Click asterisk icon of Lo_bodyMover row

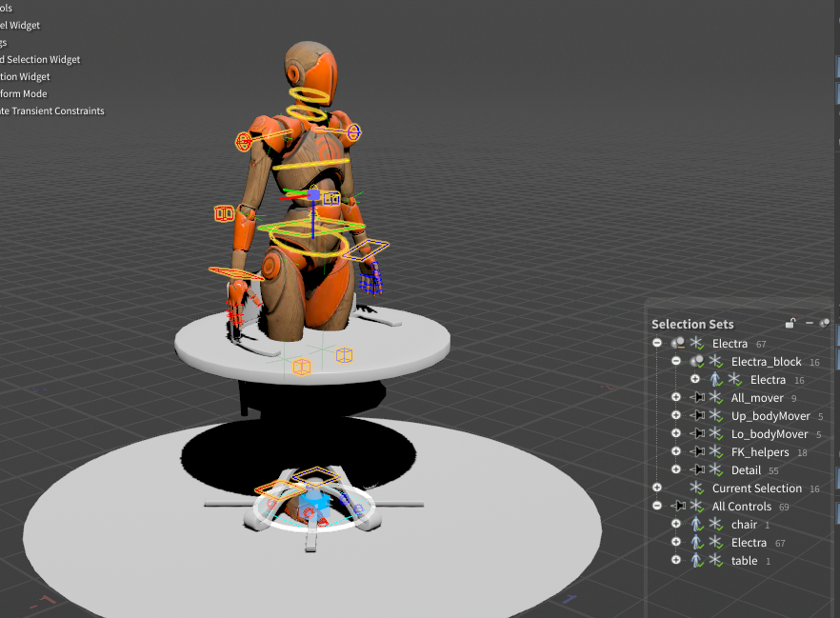pos(716,434)
